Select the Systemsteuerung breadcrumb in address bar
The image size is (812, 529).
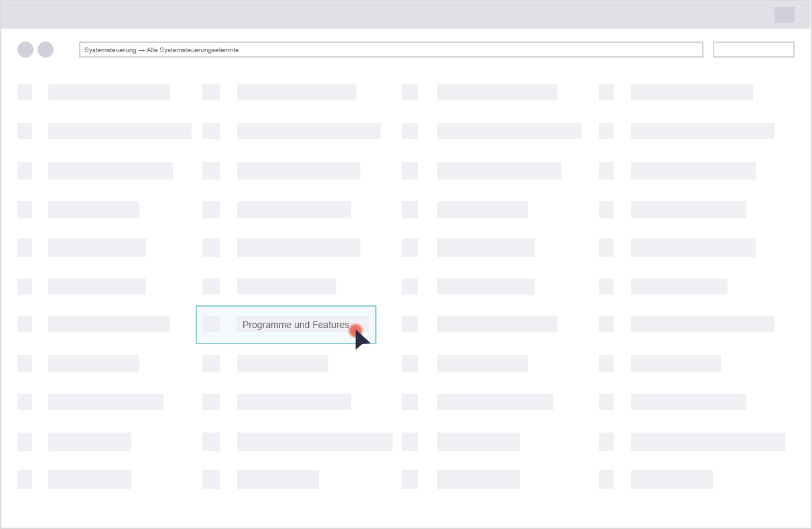(x=110, y=50)
